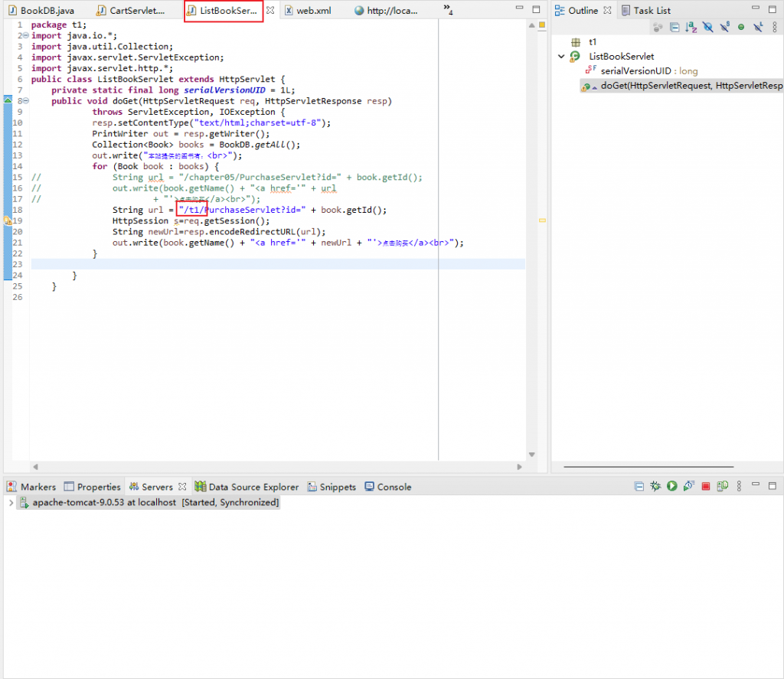
Task: Show hidden editor tabs list
Action: tap(448, 9)
